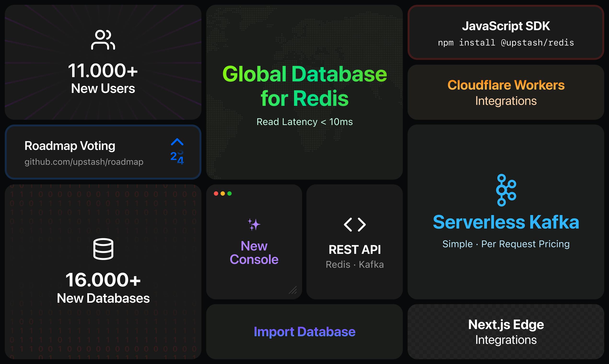
Task: Click the "Roadmap Voting" title
Action: coord(70,146)
